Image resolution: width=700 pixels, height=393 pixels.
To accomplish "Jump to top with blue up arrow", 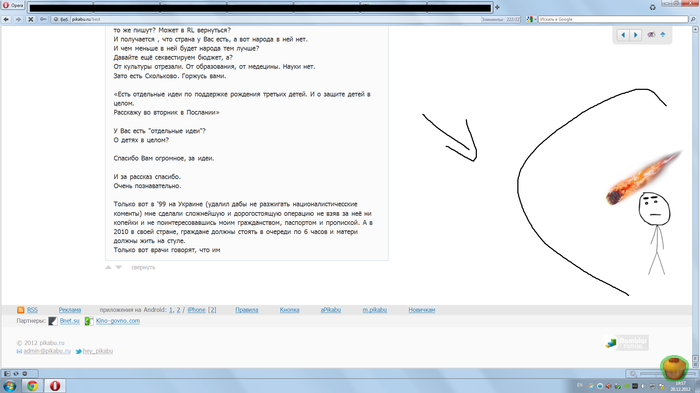I will click(663, 34).
